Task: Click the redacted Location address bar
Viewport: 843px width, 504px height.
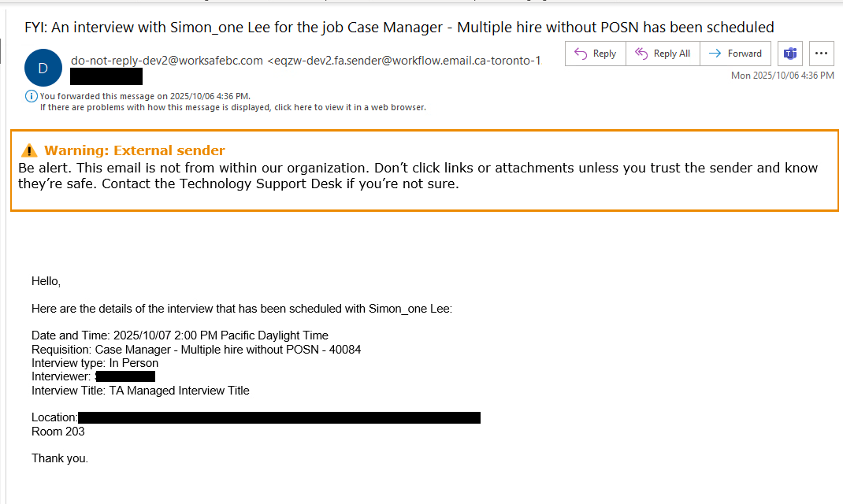Action: pyautogui.click(x=279, y=417)
